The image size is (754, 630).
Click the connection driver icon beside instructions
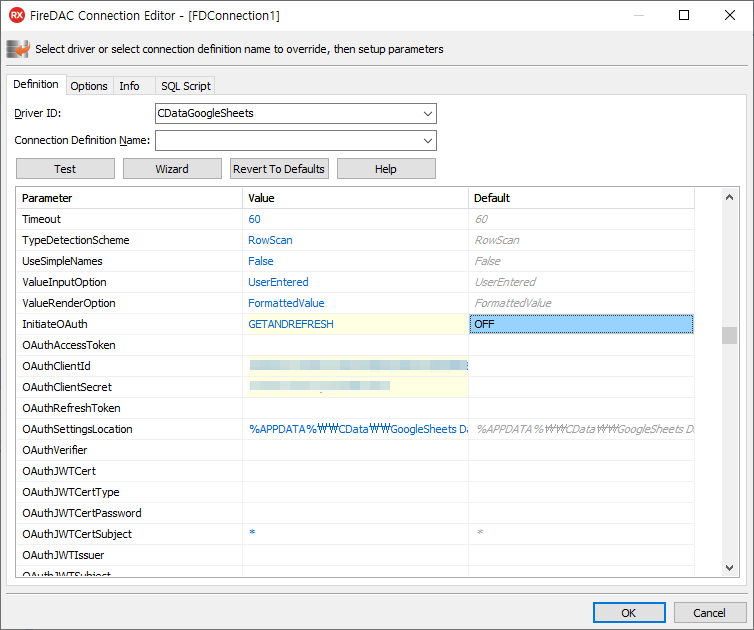coord(18,49)
